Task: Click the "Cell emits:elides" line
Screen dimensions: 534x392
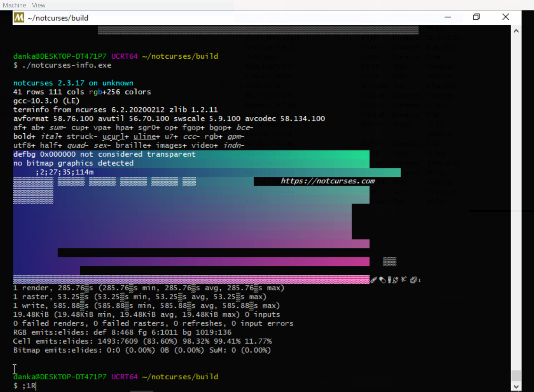Action: point(143,342)
